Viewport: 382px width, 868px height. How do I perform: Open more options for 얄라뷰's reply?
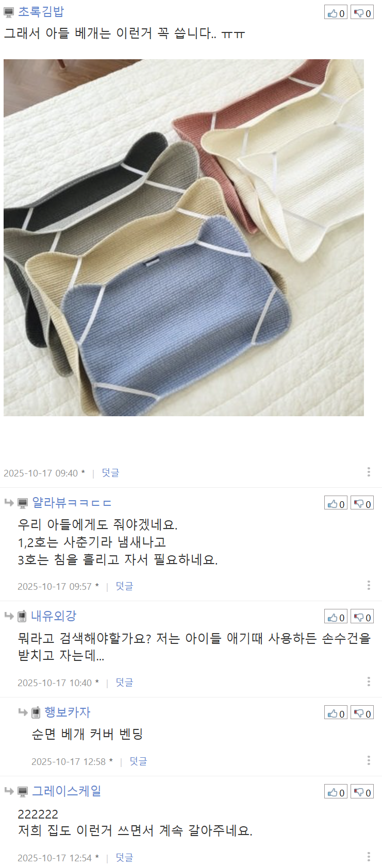pos(369,585)
